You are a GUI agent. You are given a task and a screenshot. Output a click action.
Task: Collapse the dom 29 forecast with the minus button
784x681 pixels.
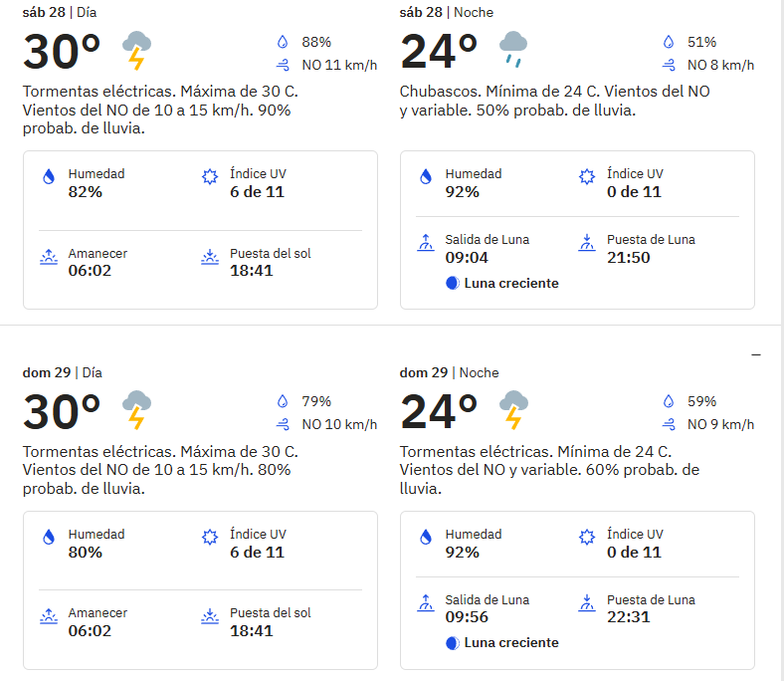[756, 354]
